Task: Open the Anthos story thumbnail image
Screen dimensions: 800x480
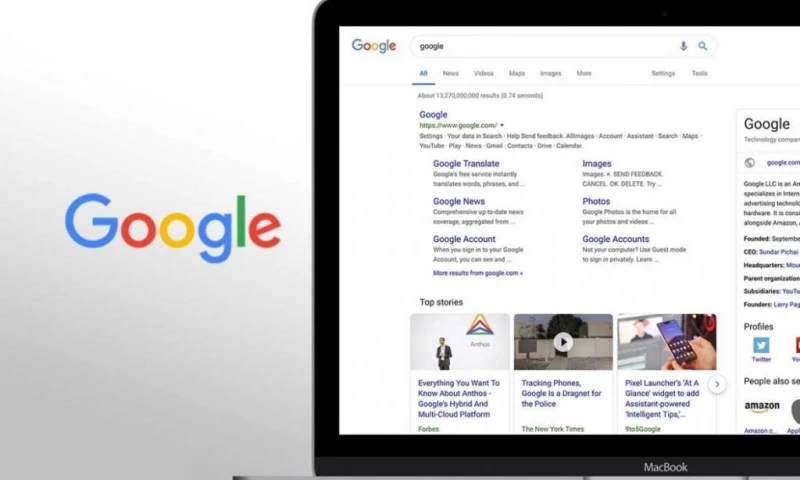Action: 460,342
